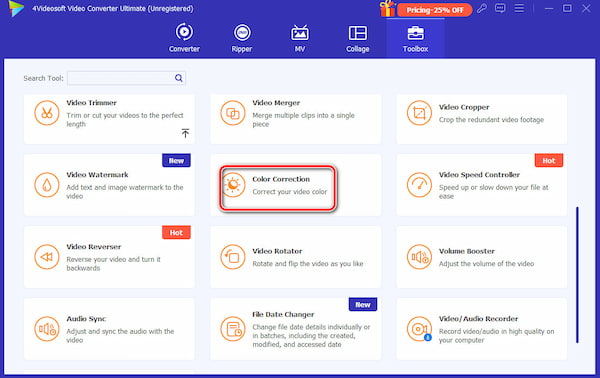Click the Video Speed Controller gauge icon
Screen dimensions: 600x378
click(419, 185)
